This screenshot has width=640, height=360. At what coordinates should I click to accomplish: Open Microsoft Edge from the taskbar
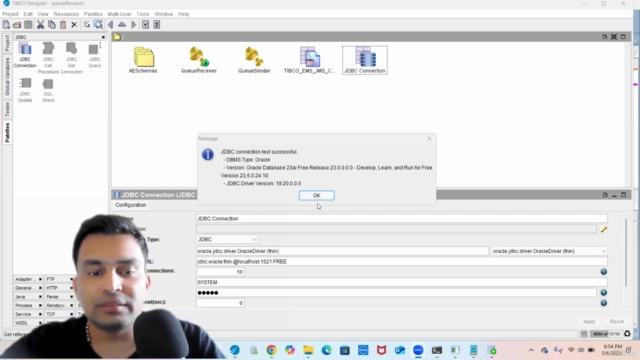coord(327,350)
